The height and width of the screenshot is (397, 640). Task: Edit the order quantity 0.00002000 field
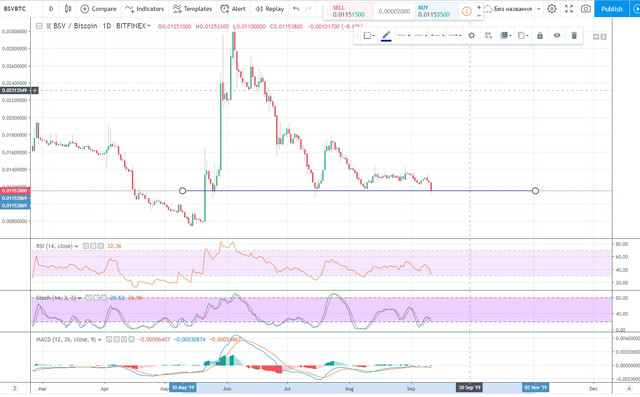click(394, 11)
